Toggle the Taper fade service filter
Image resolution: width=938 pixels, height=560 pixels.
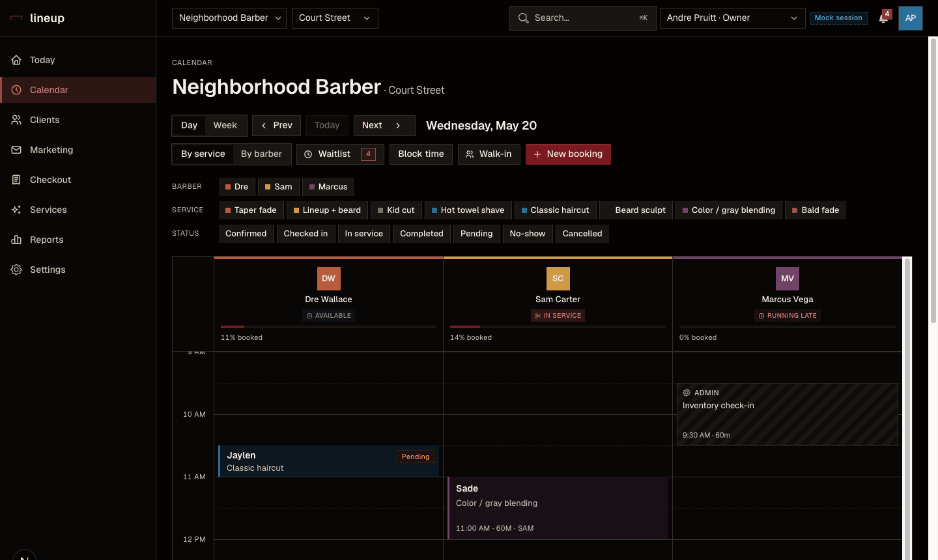point(251,210)
